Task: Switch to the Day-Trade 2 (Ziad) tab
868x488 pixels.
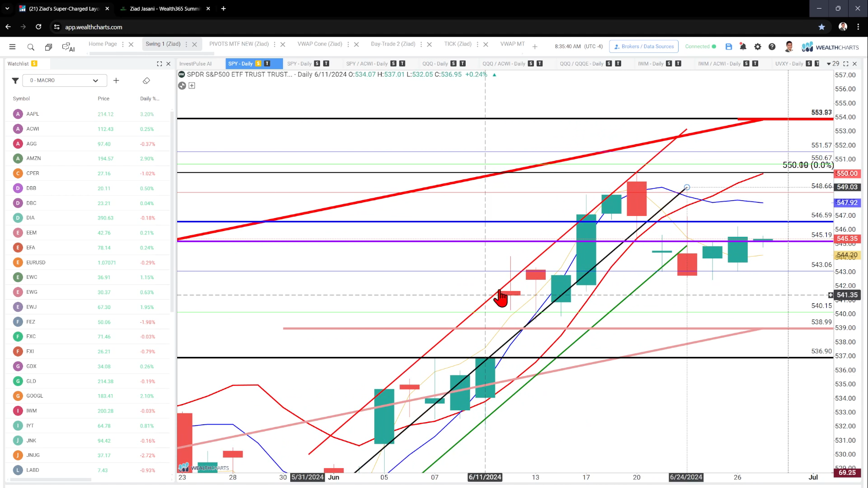Action: 393,44
